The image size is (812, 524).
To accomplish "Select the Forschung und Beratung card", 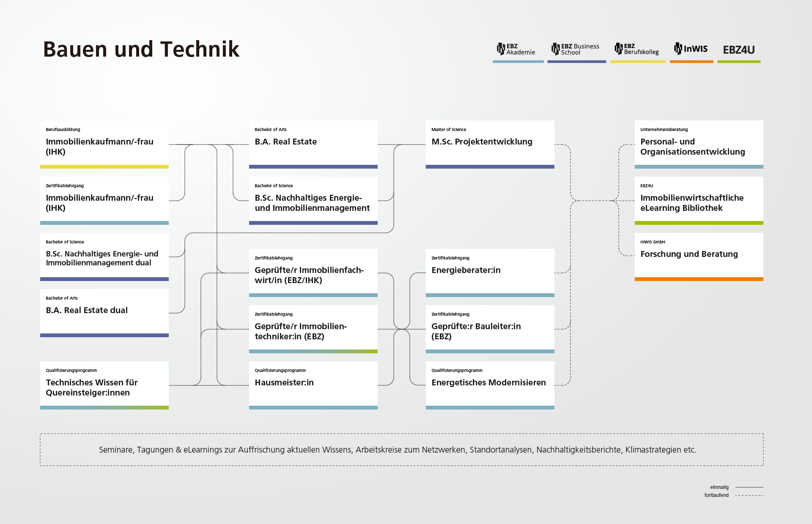I will [699, 257].
